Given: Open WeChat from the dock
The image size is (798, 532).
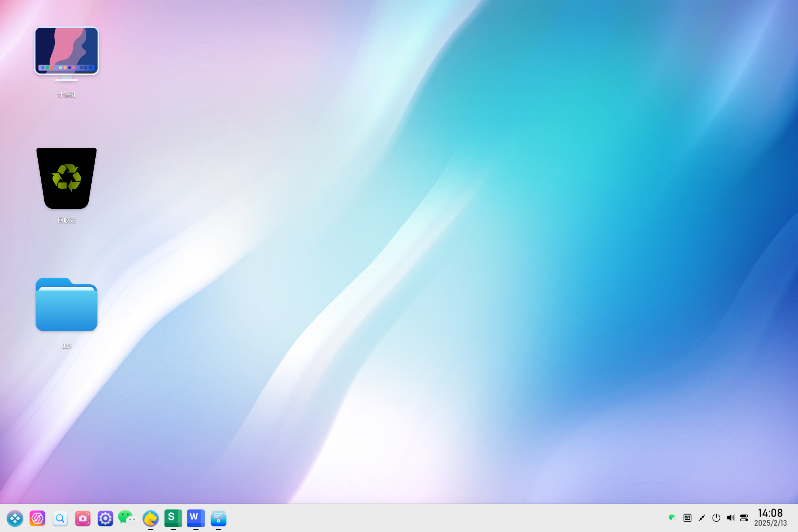Looking at the screenshot, I should coord(127,518).
